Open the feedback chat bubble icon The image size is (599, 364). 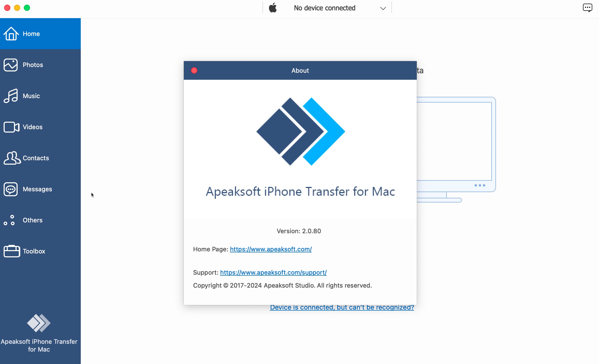pyautogui.click(x=587, y=8)
